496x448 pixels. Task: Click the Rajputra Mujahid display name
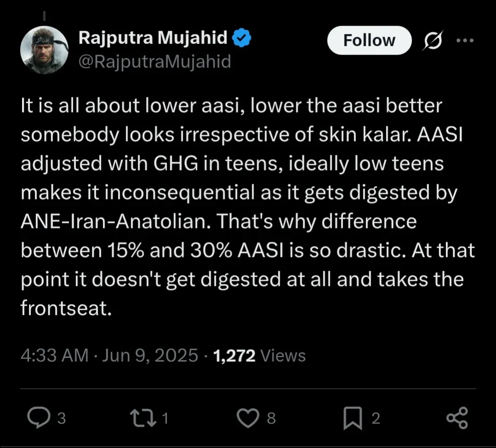pyautogui.click(x=153, y=39)
